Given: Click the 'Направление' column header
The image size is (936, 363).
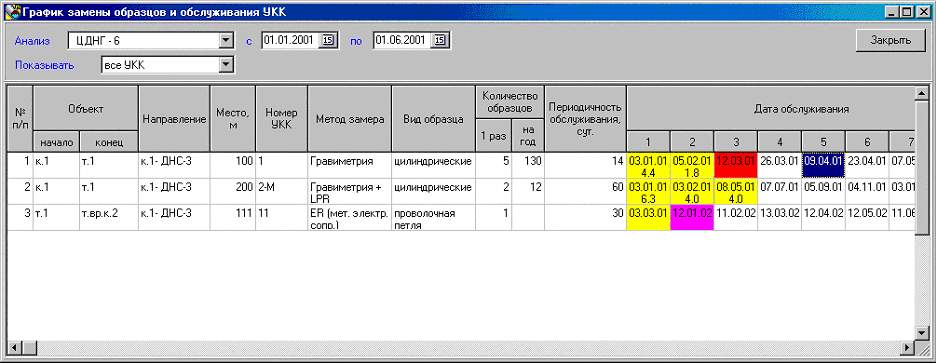Looking at the screenshot, I should tap(174, 119).
